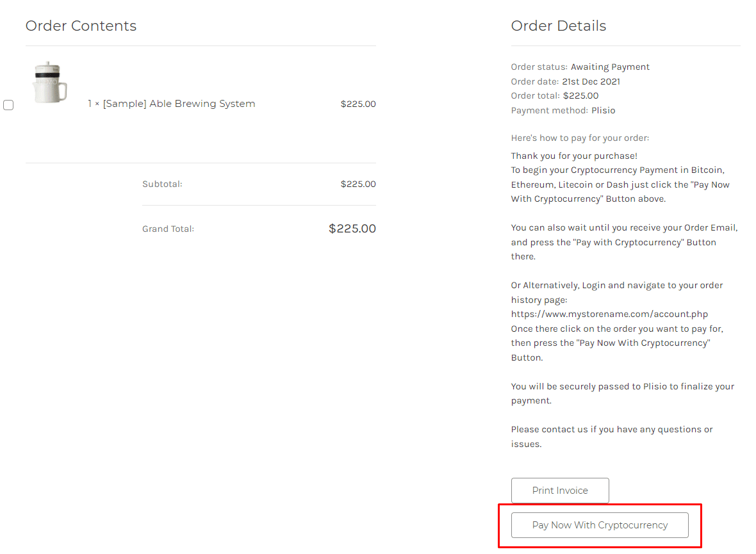Click the 'Thank you for your purchase!' line
This screenshot has width=756, height=554.
tap(574, 156)
